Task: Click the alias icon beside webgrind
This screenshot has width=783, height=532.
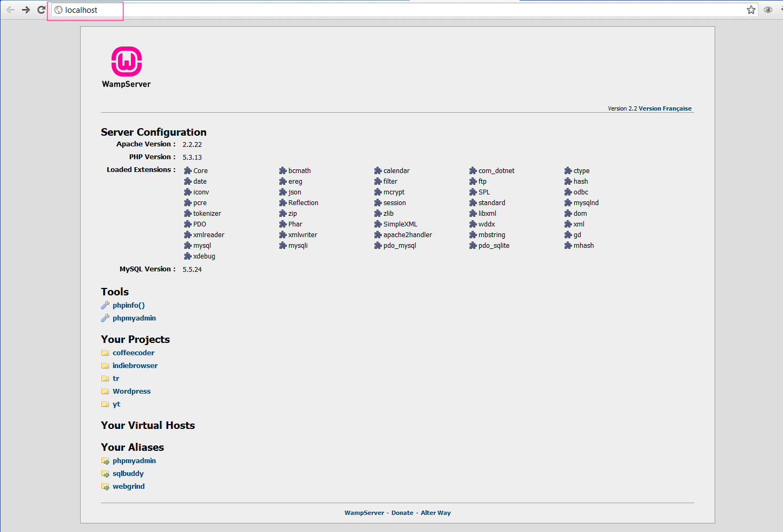Action: pyautogui.click(x=105, y=487)
